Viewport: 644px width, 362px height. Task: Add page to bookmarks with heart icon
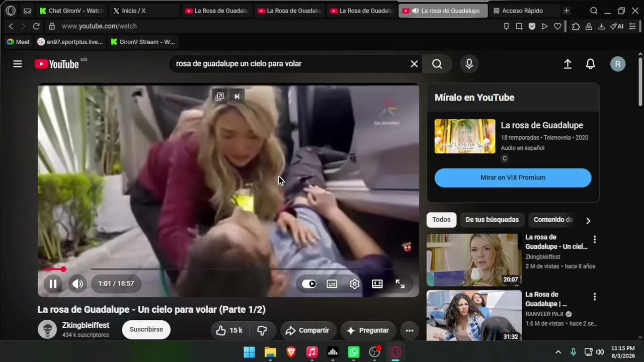pyautogui.click(x=557, y=26)
